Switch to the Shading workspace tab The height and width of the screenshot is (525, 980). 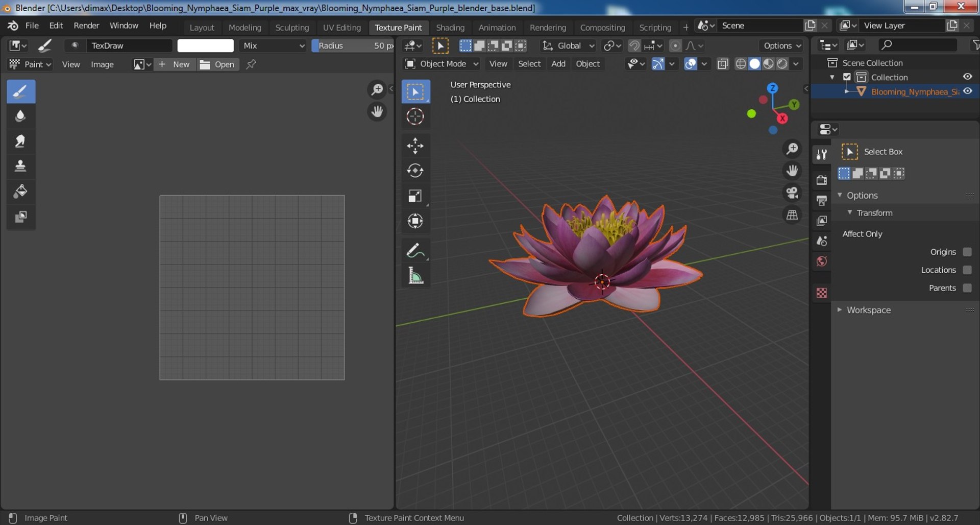(x=450, y=28)
